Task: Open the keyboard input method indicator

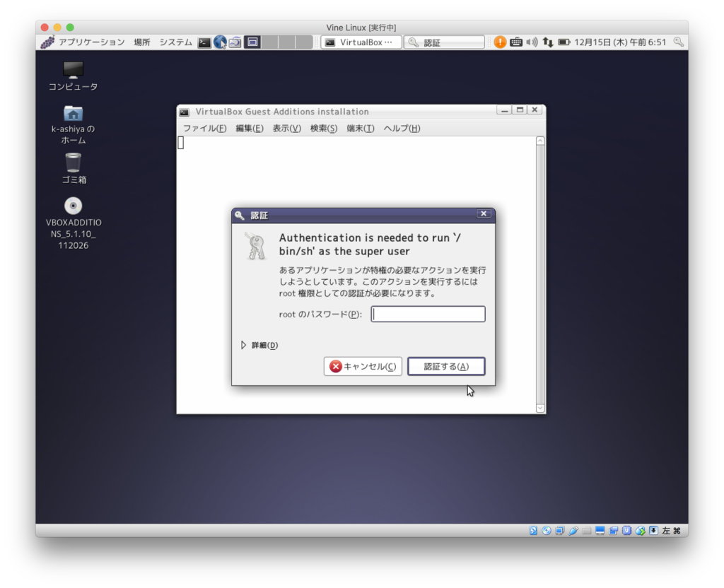Action: (x=515, y=42)
